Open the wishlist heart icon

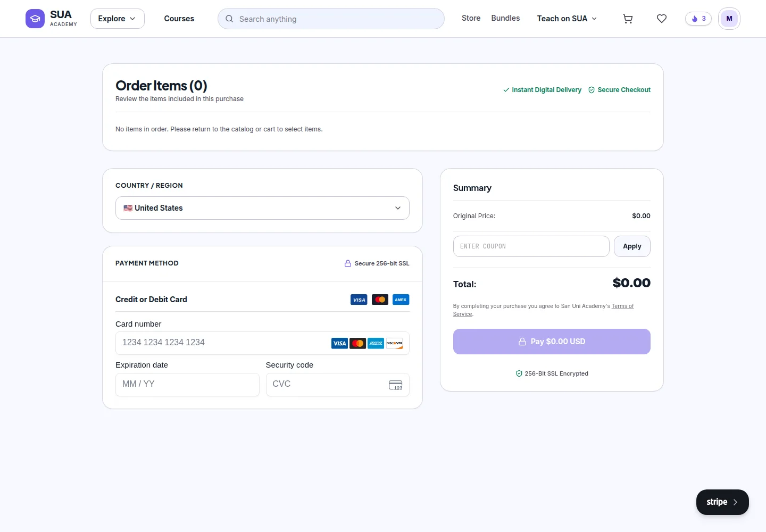pos(662,19)
